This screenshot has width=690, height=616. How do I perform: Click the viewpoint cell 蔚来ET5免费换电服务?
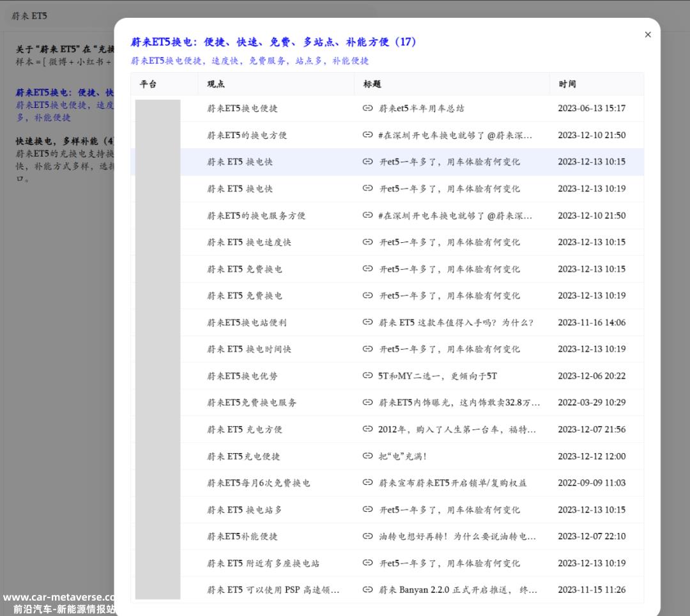pyautogui.click(x=251, y=403)
